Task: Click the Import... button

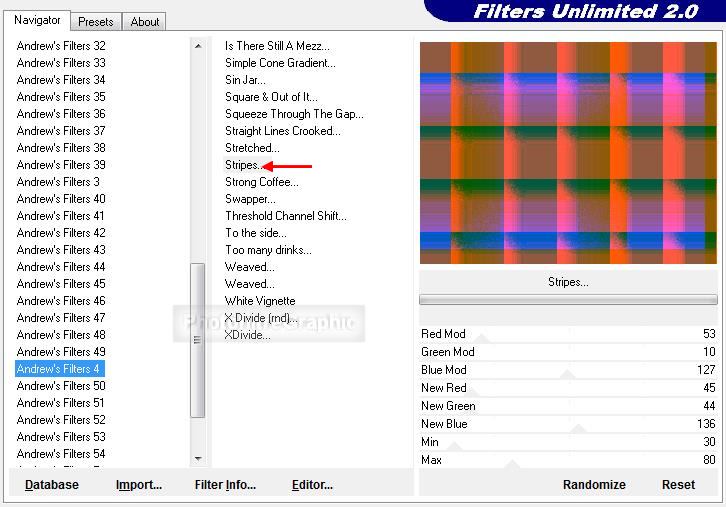Action: point(139,485)
